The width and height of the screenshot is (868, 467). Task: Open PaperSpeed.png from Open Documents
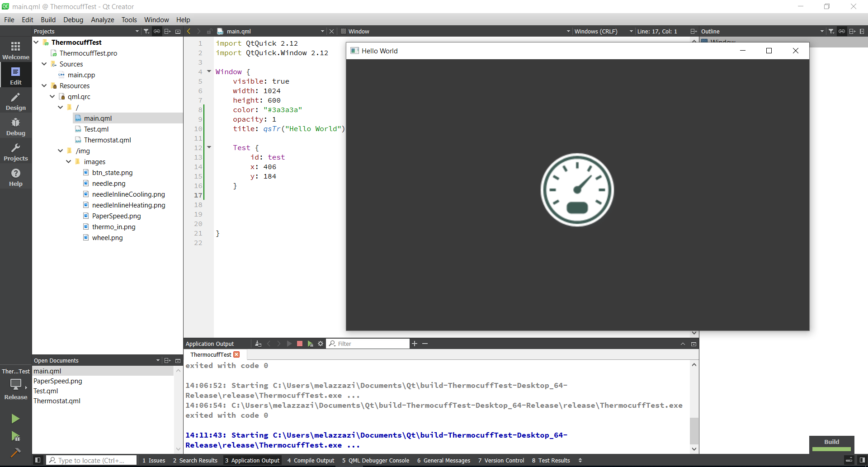tap(58, 381)
